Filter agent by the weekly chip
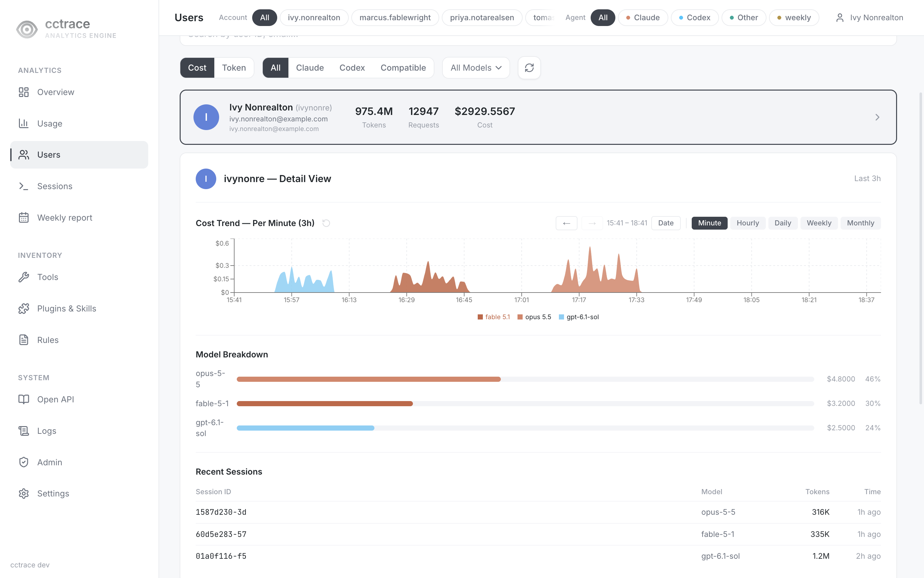Image resolution: width=924 pixels, height=578 pixels. coord(794,18)
